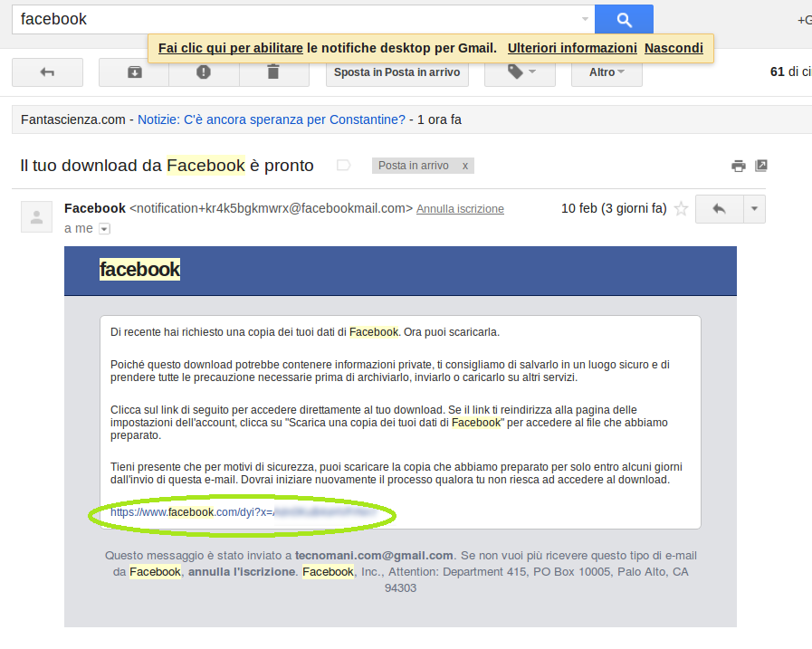Screen dimensions: 812x649
Task: Open the Altro dropdown menu
Action: 607,72
